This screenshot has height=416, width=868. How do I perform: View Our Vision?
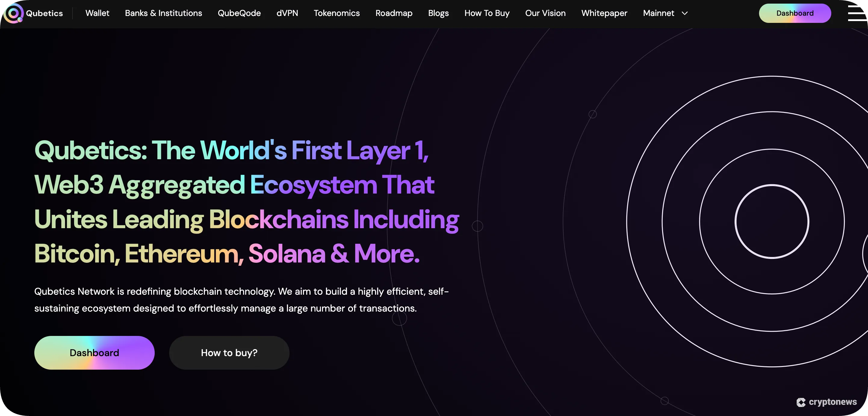[545, 13]
